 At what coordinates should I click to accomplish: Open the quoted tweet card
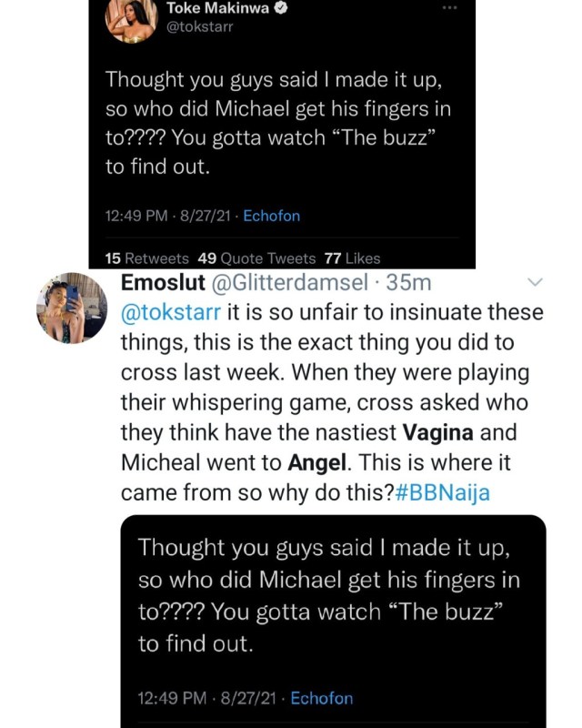click(x=333, y=622)
